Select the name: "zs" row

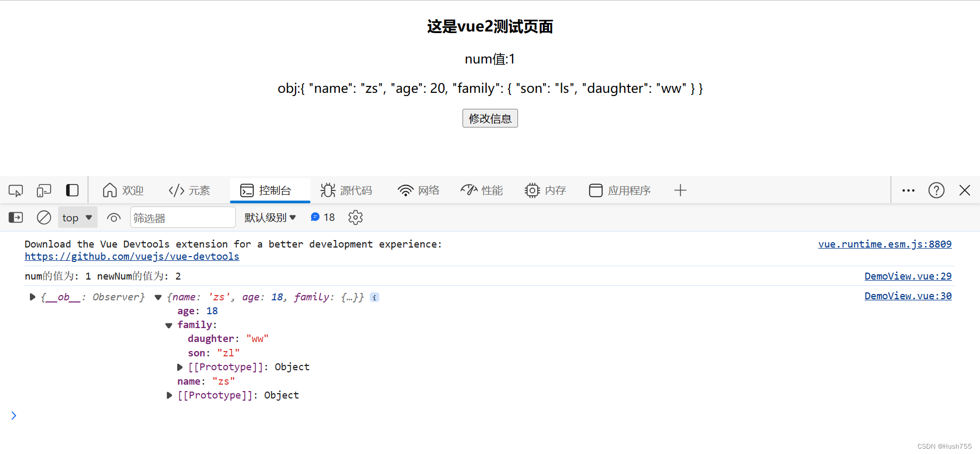206,381
